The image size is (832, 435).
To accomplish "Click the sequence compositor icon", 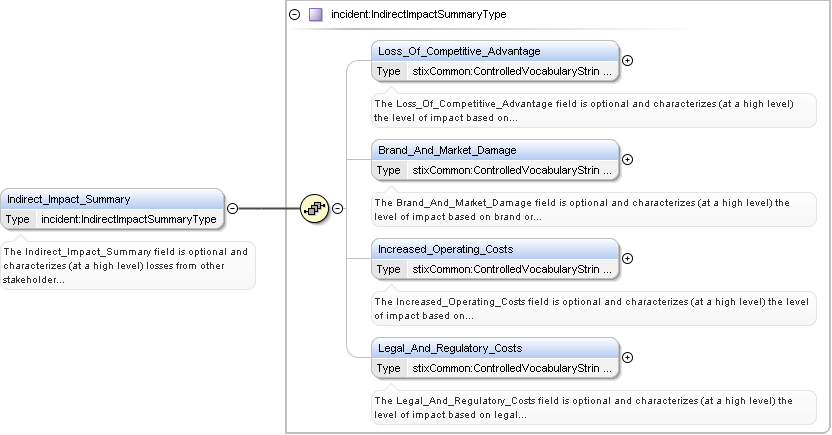I will click(x=314, y=209).
